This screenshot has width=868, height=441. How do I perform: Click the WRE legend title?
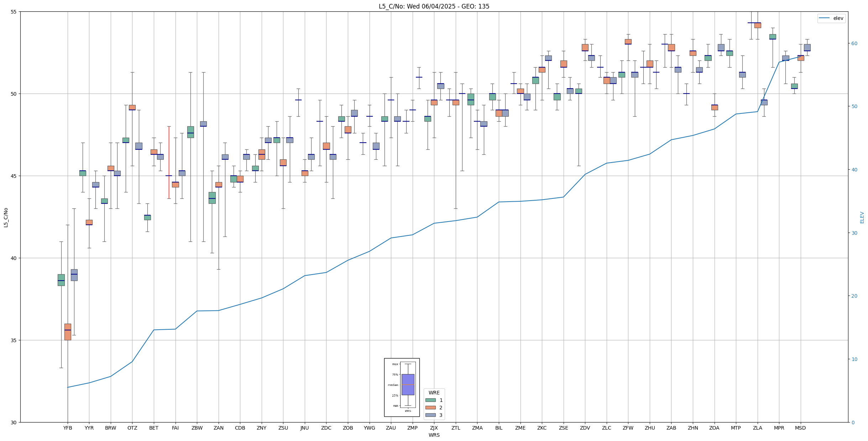[x=434, y=393]
